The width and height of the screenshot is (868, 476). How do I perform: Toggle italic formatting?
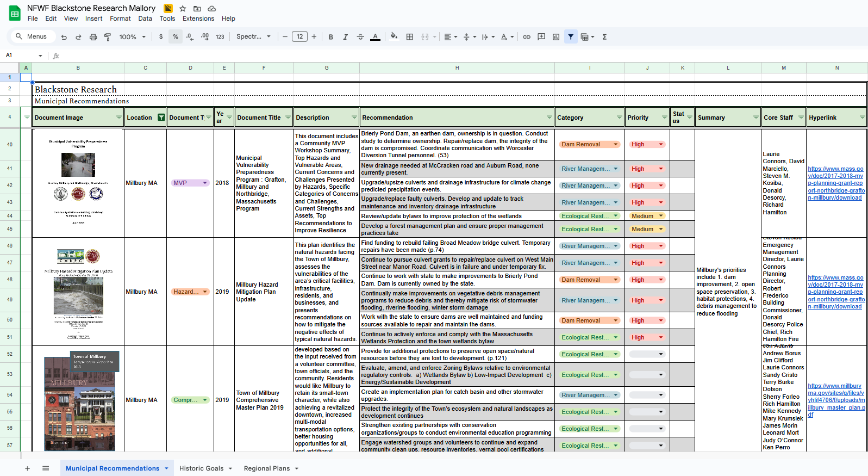[x=345, y=37]
